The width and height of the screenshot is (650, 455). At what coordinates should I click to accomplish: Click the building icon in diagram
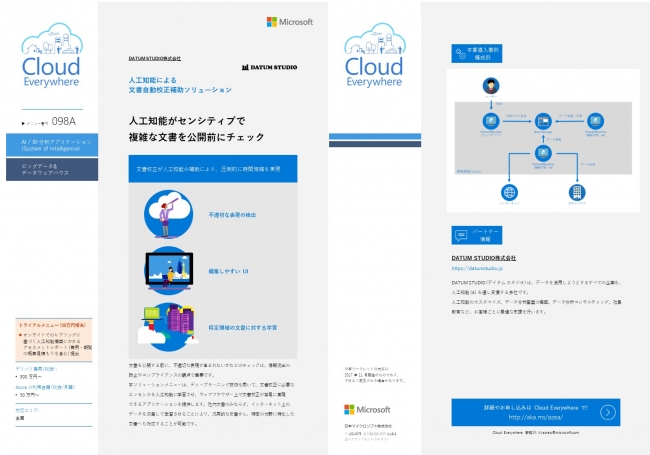pyautogui.click(x=577, y=192)
